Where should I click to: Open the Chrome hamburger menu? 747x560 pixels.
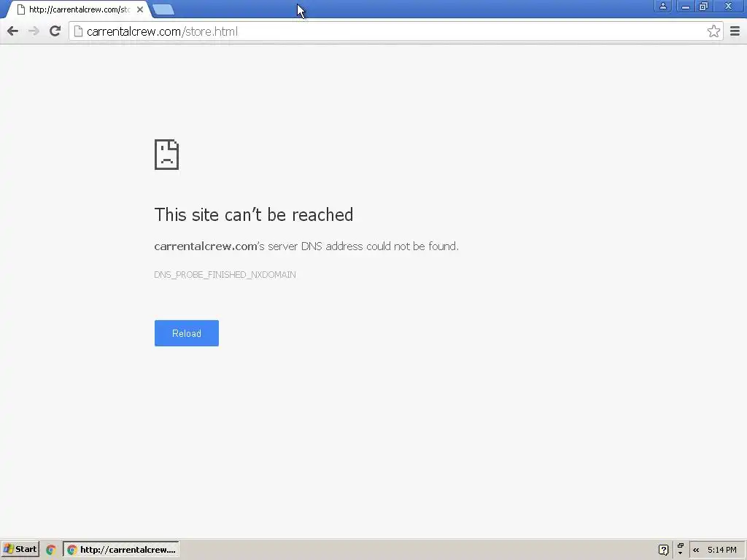tap(735, 31)
